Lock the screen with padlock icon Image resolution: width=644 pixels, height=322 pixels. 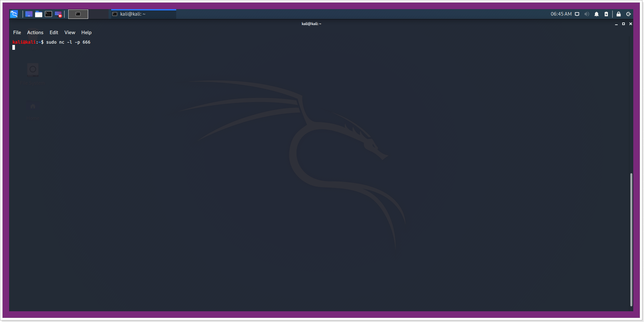pyautogui.click(x=619, y=14)
